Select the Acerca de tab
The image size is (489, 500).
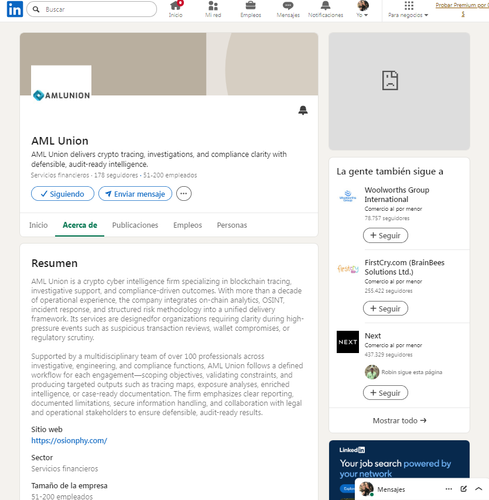point(80,225)
